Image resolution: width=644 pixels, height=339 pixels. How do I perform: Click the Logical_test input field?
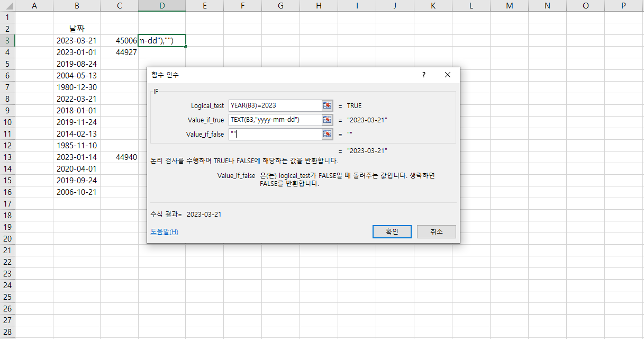click(275, 105)
